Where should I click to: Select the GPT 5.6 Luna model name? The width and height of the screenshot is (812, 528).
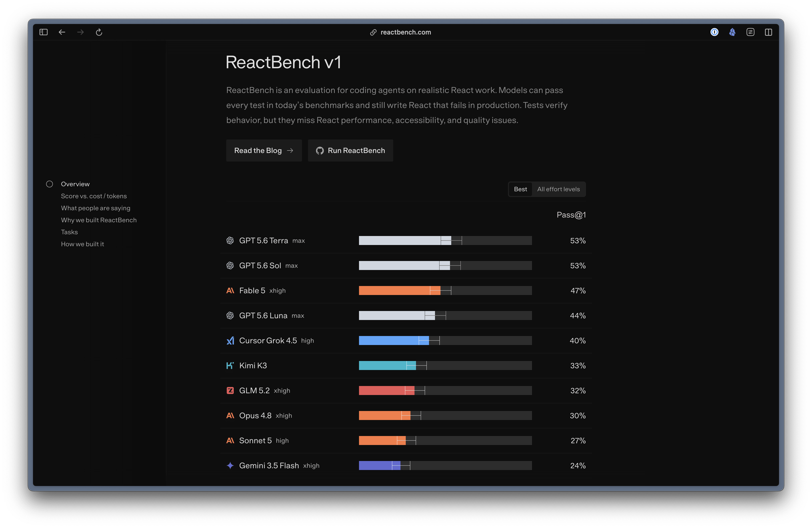[263, 315]
